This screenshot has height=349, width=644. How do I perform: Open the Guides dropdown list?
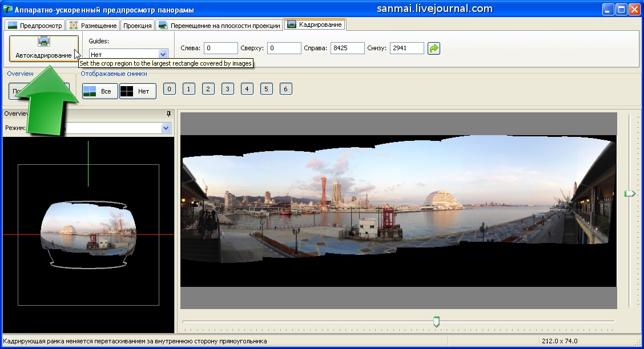(x=163, y=54)
